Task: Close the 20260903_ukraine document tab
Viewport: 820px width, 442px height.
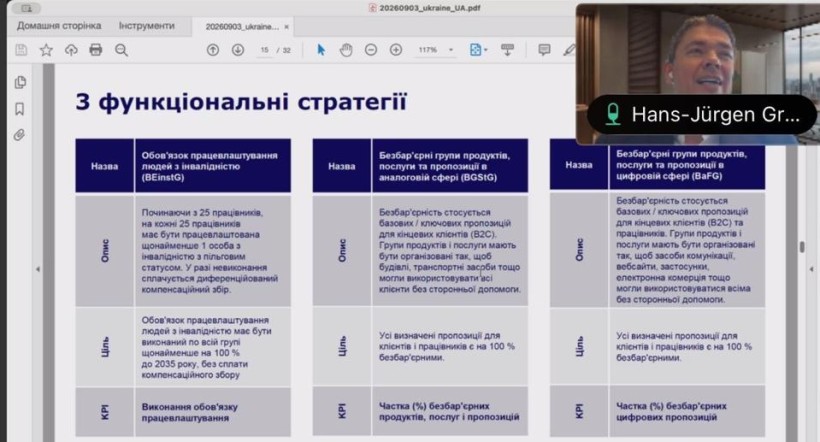Action: coord(287,27)
